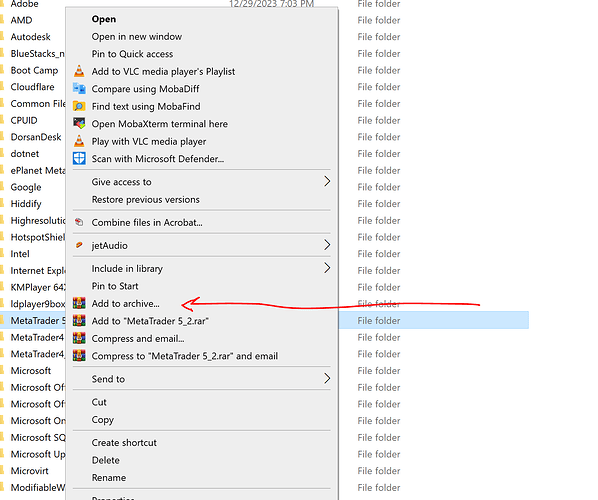Click the MobaXterm terminal icon

tap(79, 124)
